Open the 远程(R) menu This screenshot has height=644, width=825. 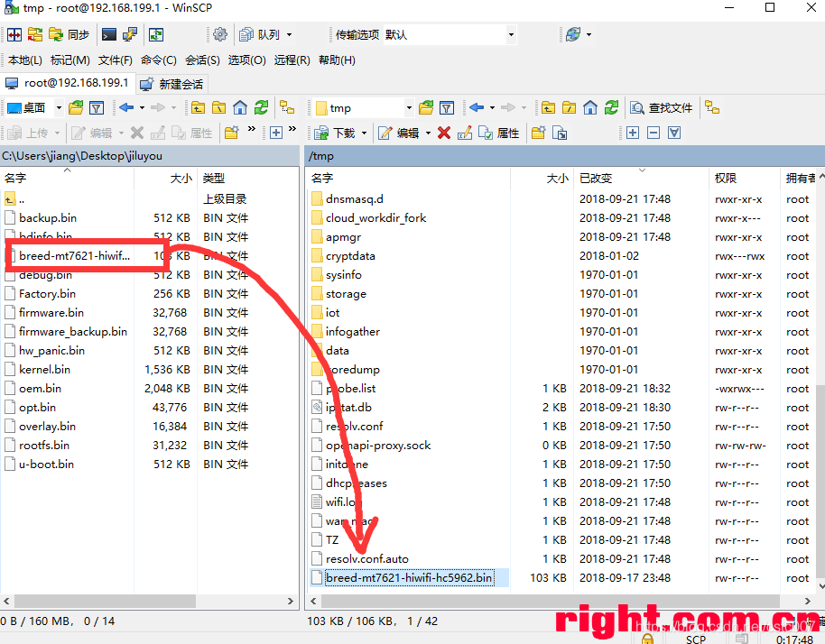point(292,60)
